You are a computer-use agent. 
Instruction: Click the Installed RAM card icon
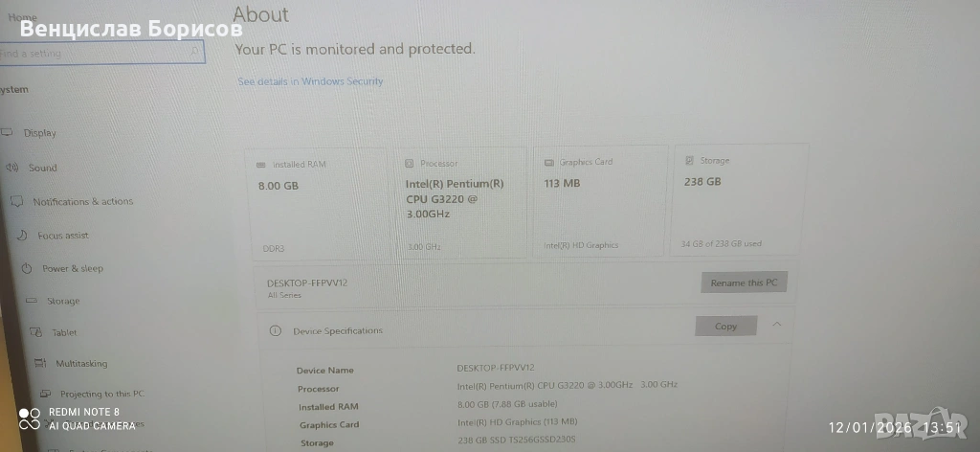(x=261, y=165)
